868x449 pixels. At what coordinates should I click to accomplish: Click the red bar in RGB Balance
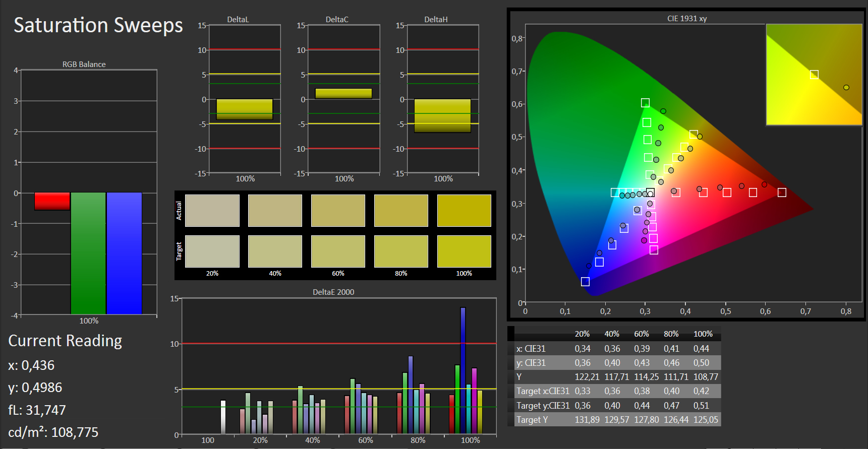(x=52, y=201)
